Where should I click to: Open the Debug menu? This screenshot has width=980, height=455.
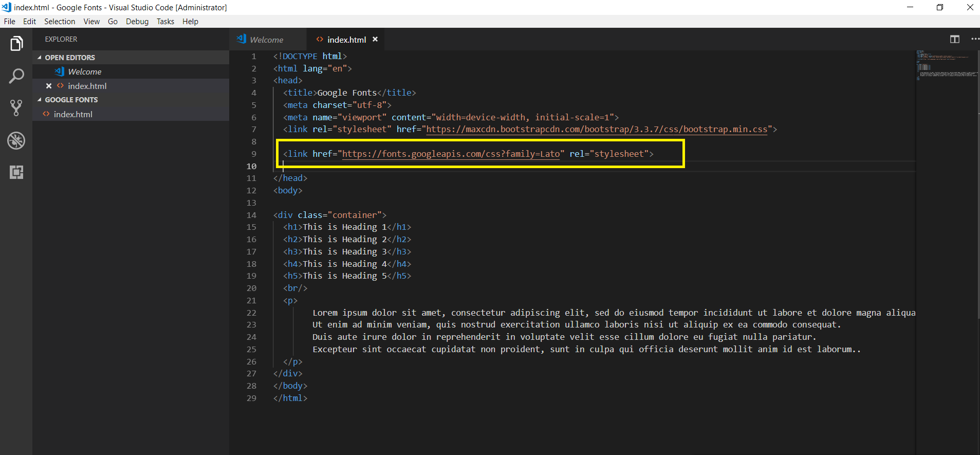[x=137, y=21]
